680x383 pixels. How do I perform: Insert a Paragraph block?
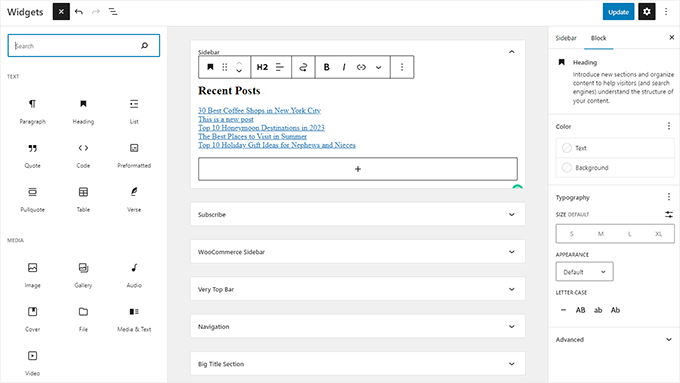coord(33,111)
